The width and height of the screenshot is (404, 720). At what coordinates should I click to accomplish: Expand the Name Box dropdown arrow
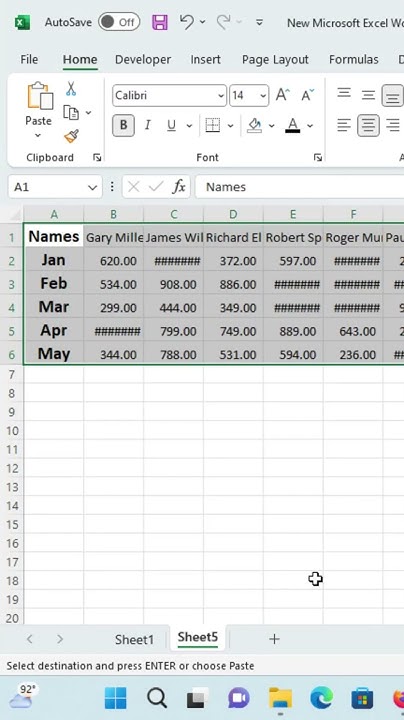pos(92,187)
